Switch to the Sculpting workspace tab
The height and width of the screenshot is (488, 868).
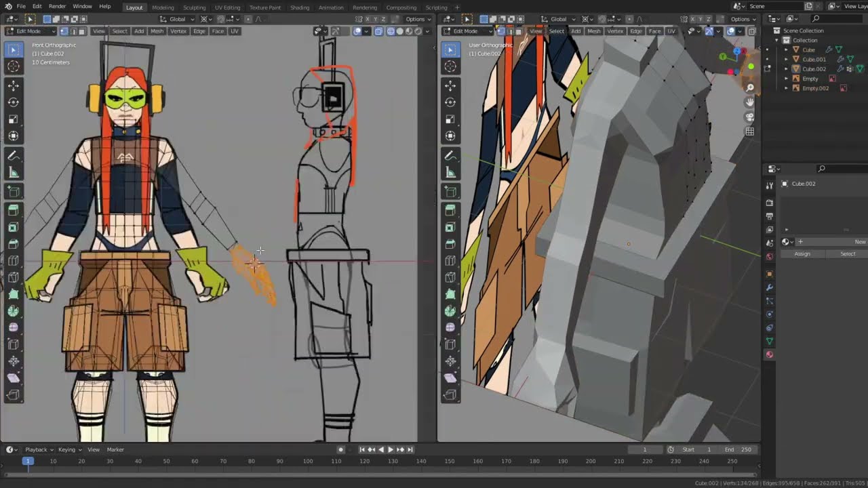click(x=195, y=7)
